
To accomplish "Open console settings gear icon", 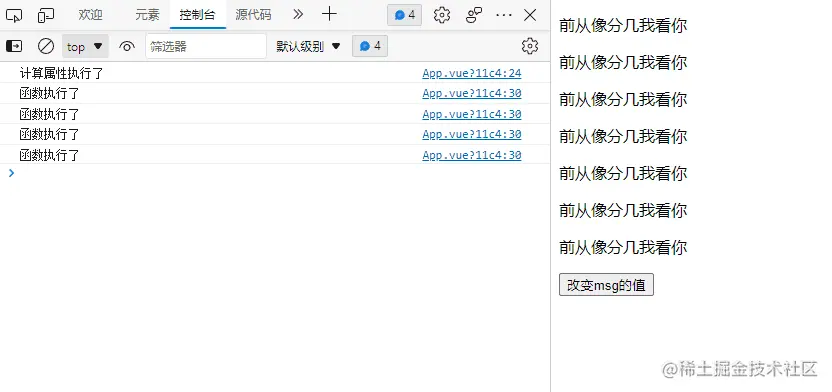I will point(530,47).
